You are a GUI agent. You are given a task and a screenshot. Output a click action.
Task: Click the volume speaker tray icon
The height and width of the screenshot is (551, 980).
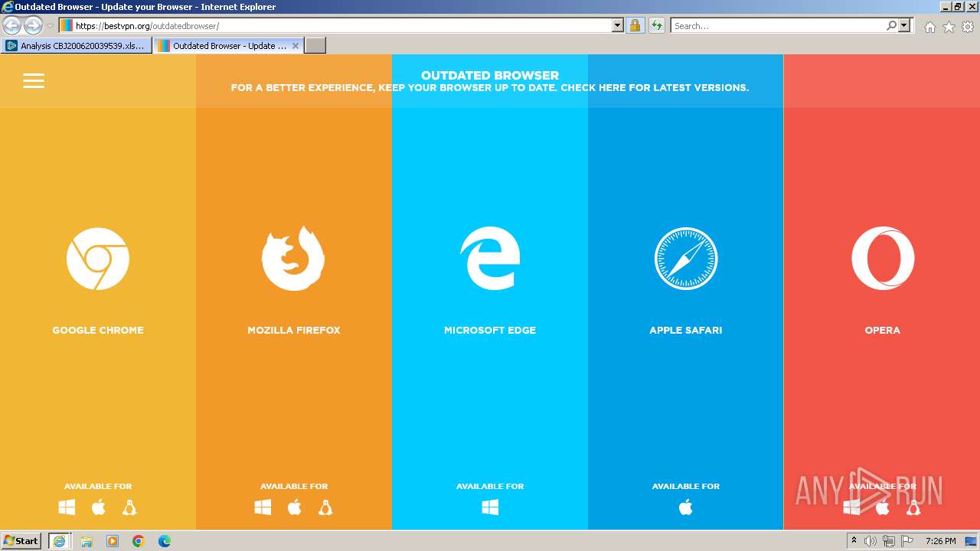click(x=871, y=541)
